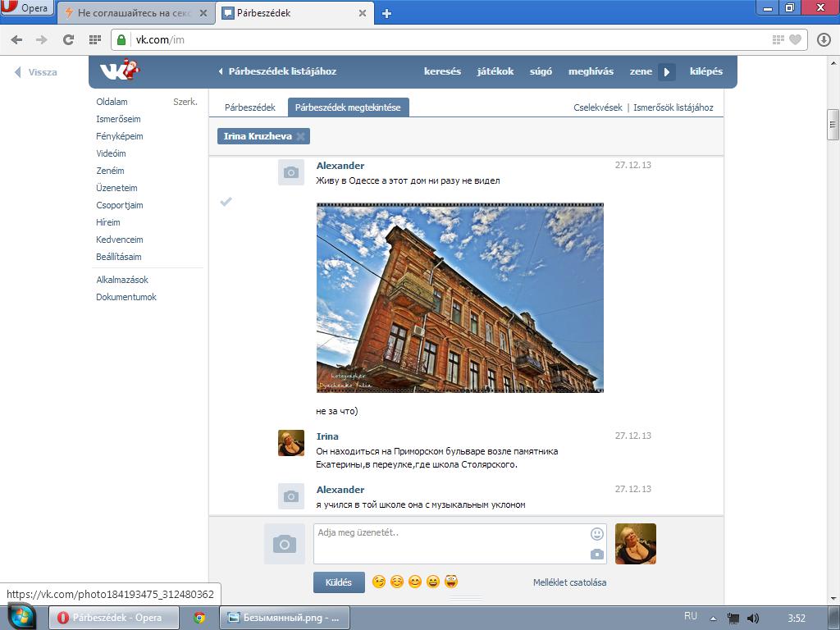Viewport: 840px width, 630px height.
Task: Click the Vissza back link
Action: click(x=36, y=72)
